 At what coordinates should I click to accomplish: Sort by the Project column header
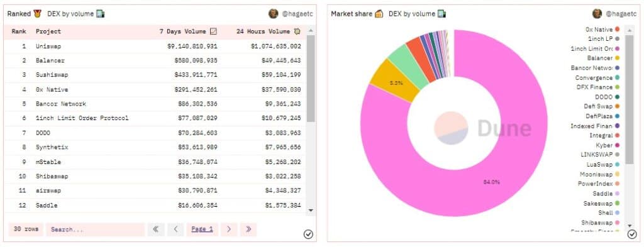tap(48, 31)
